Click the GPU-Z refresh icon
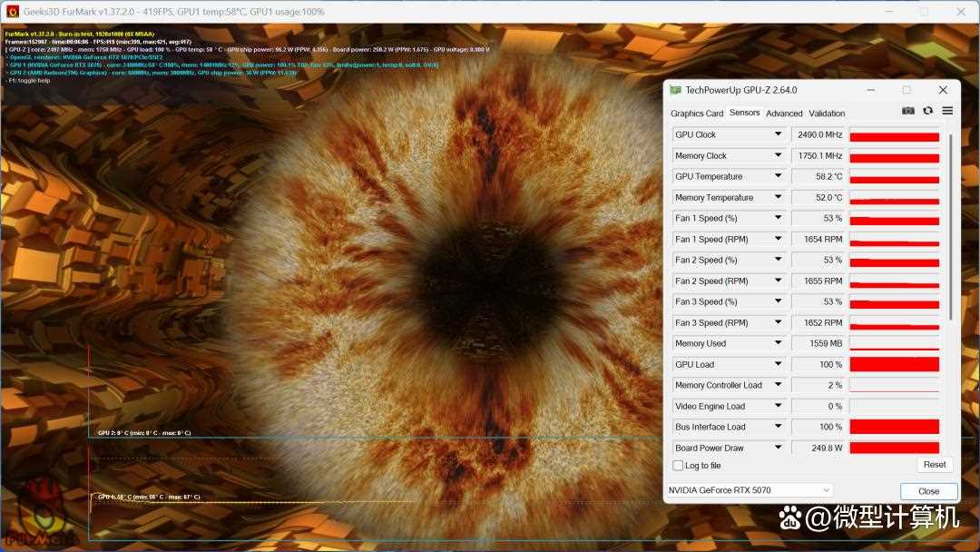Image resolution: width=980 pixels, height=552 pixels. point(928,111)
